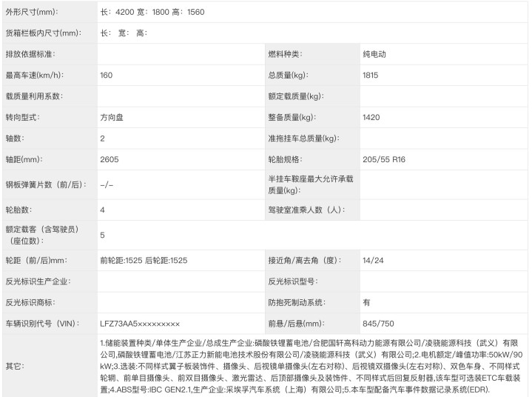
Task: Click the 总质量(kg) label
Action: tap(288, 76)
